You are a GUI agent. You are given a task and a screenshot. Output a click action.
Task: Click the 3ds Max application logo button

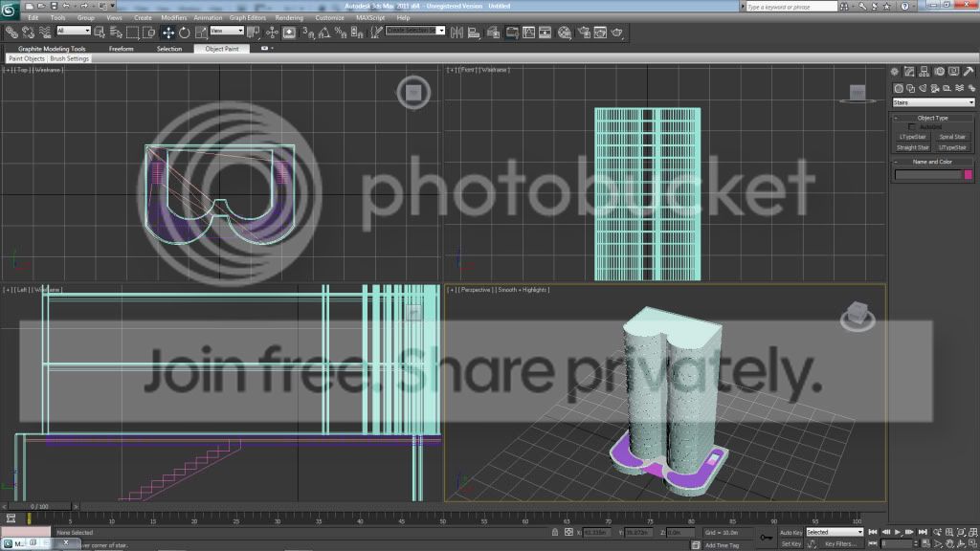[9, 10]
